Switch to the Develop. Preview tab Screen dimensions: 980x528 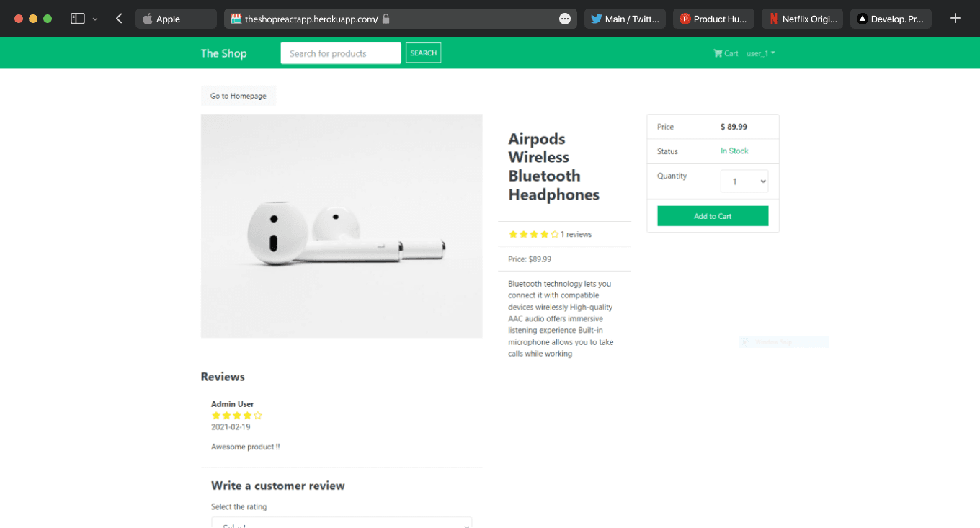891,19
